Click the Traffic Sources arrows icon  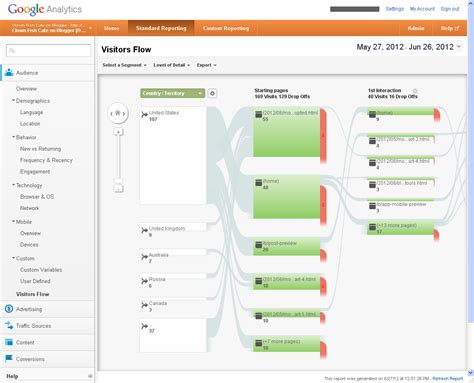(x=9, y=326)
